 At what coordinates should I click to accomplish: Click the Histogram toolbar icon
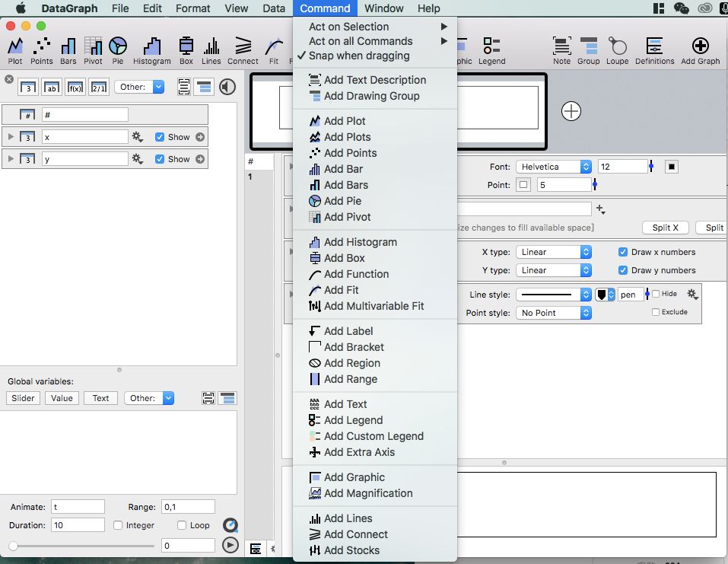[152, 51]
